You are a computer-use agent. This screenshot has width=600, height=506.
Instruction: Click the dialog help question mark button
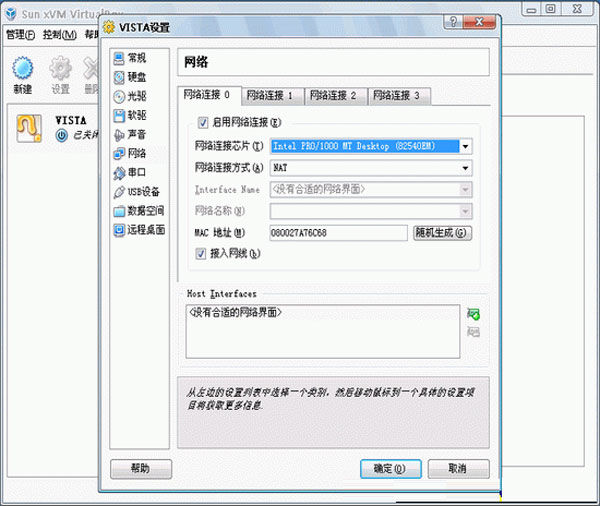(453, 22)
